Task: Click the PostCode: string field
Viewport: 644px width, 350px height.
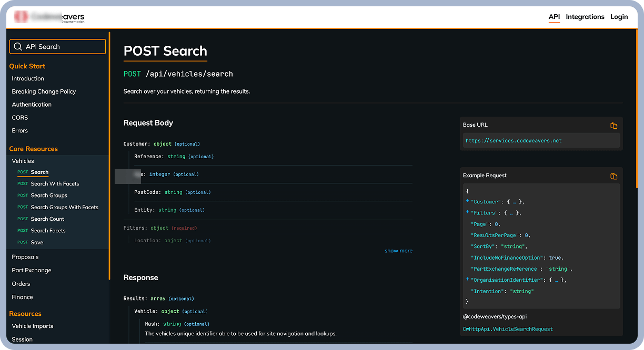Action: 173,192
